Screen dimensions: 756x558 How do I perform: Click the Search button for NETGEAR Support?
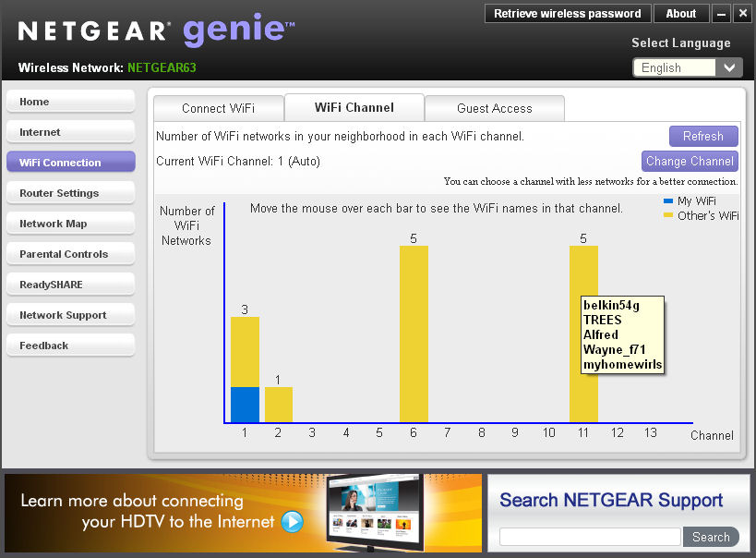point(711,537)
